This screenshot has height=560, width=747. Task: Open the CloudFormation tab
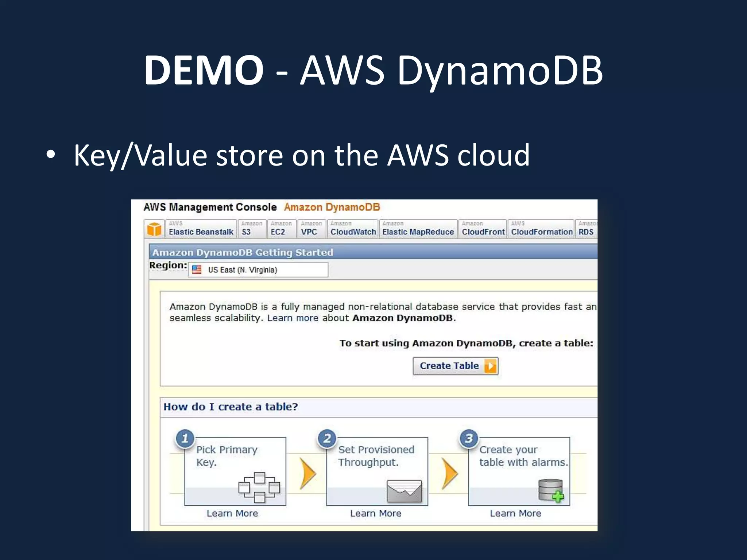tap(541, 229)
